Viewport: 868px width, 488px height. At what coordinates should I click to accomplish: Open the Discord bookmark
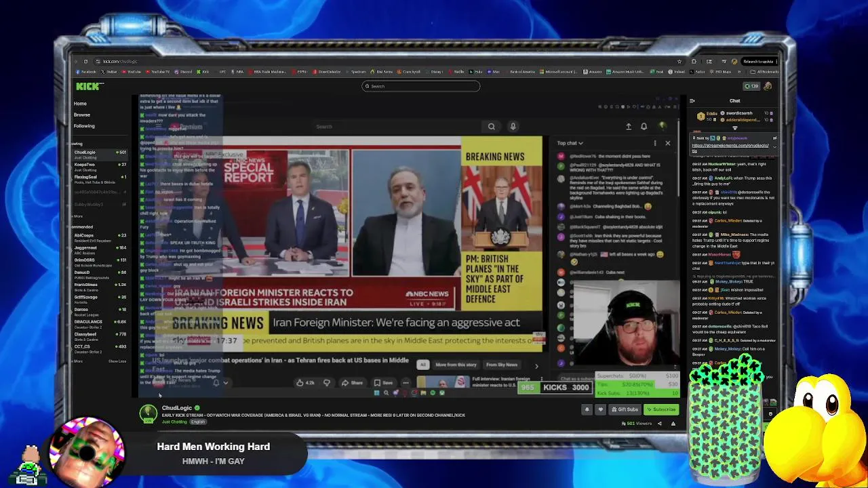click(184, 71)
